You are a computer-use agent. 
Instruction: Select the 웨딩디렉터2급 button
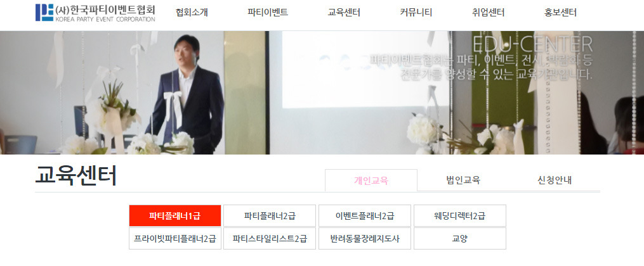(459, 215)
